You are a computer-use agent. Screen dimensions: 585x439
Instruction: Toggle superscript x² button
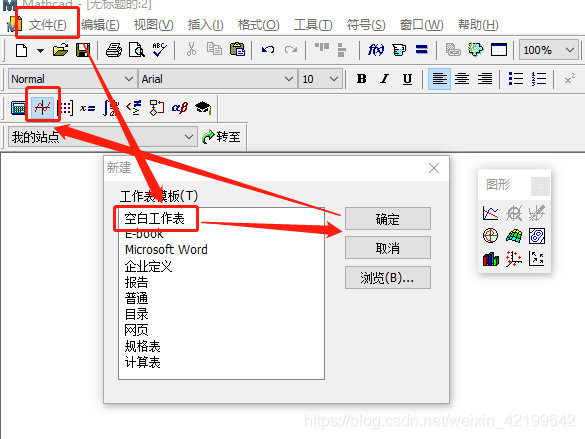pos(569,79)
